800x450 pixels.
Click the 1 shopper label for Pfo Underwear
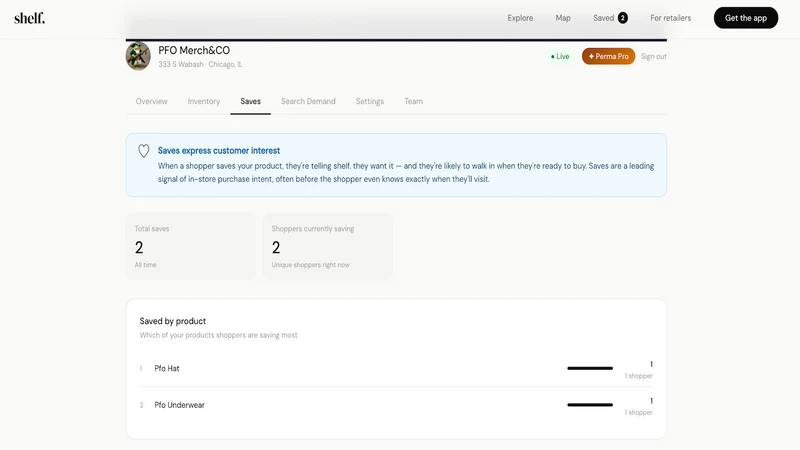coord(638,413)
